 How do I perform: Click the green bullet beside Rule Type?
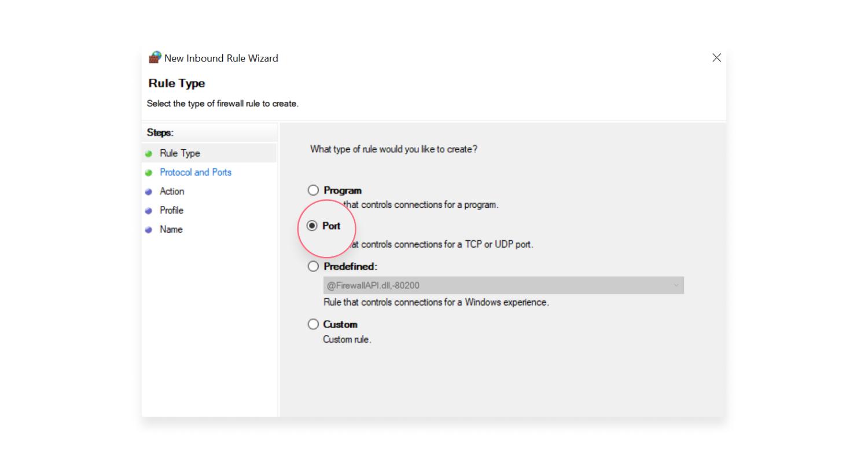149,154
